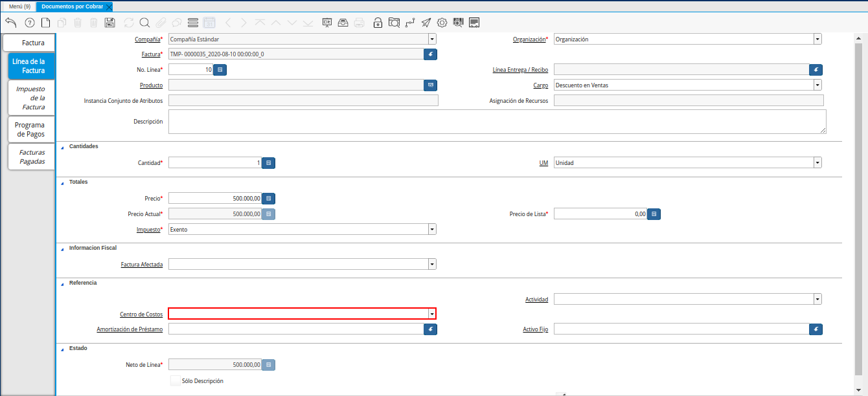This screenshot has width=868, height=396.
Task: Open the help question mark icon
Action: [29, 23]
